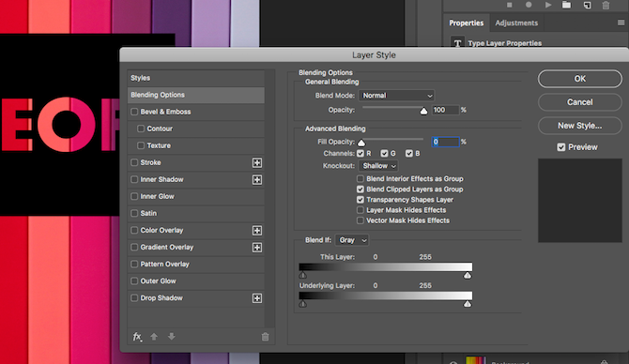This screenshot has height=364, width=629.
Task: Click the OK button
Action: [579, 79]
